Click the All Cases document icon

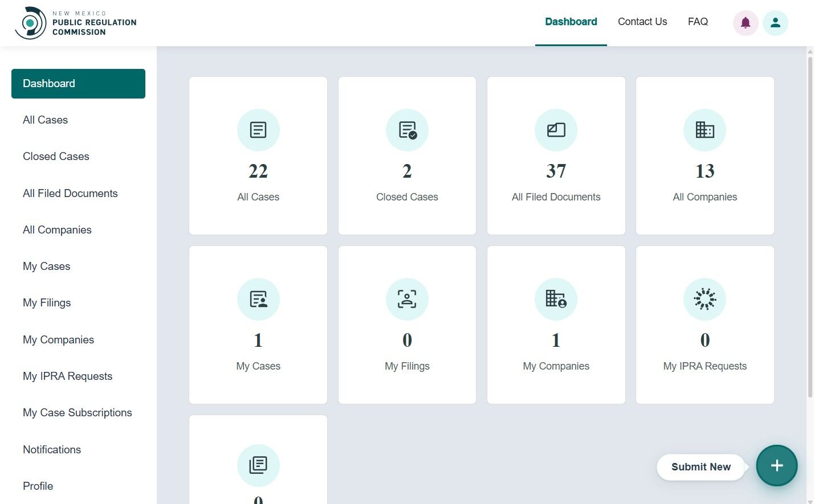tap(258, 130)
